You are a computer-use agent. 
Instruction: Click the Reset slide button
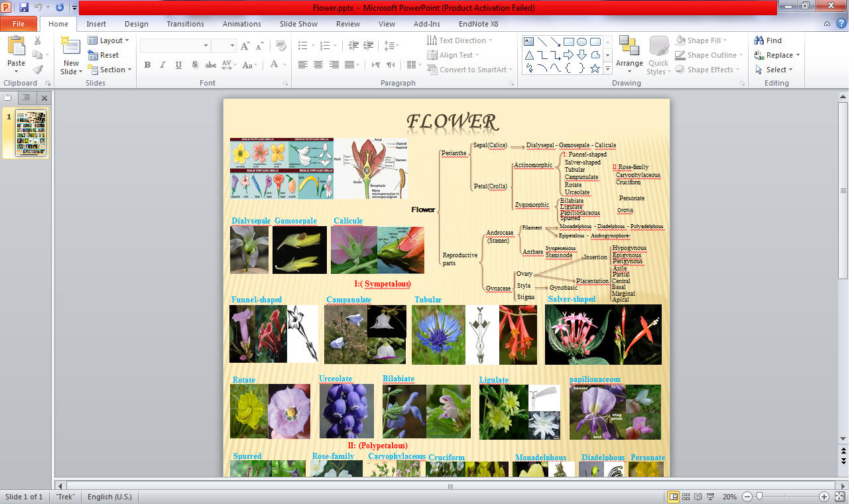point(103,55)
